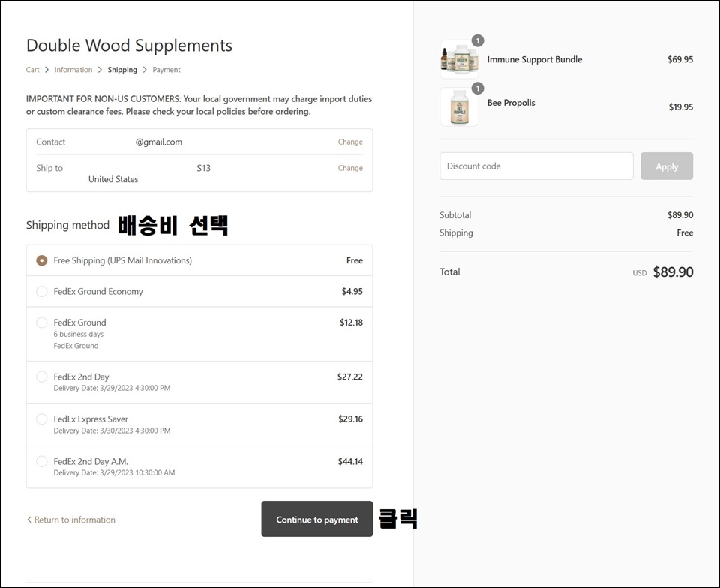Pick the FedEx 2nd Day radio button
The height and width of the screenshot is (588, 720).
(42, 376)
